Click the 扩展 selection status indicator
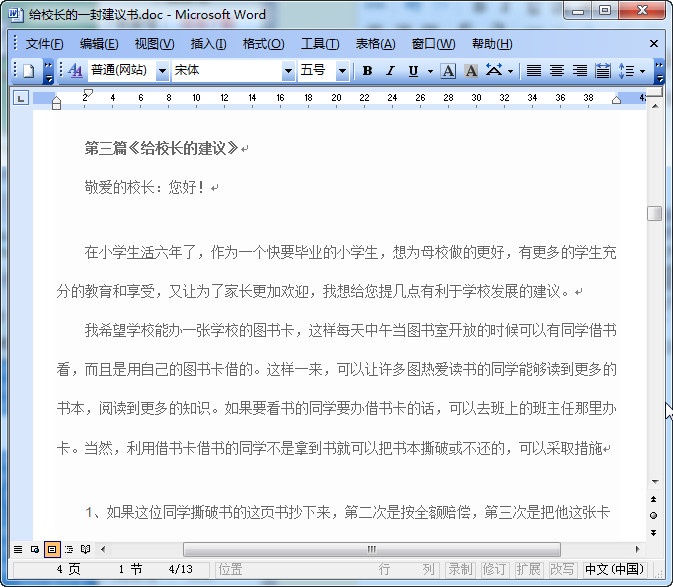673x587 pixels. [528, 569]
